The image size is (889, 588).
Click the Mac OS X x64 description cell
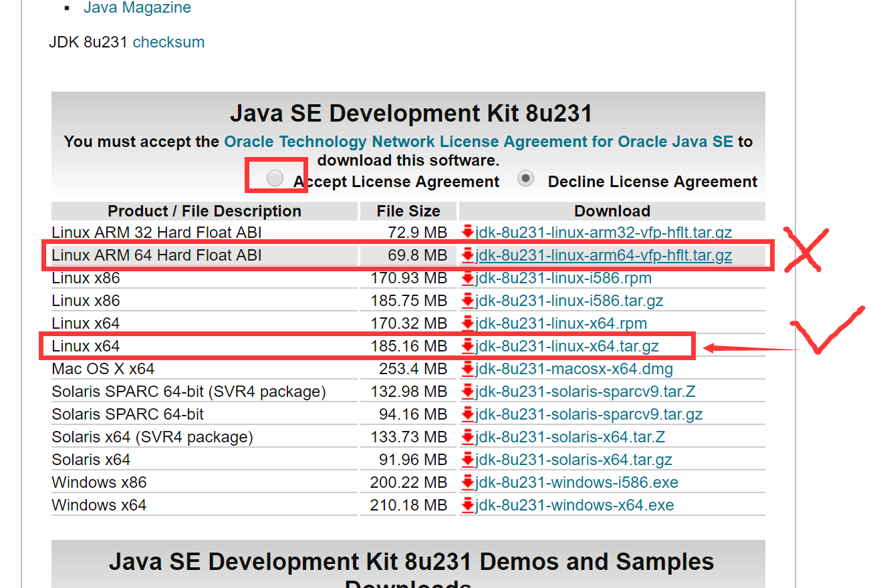tap(204, 369)
